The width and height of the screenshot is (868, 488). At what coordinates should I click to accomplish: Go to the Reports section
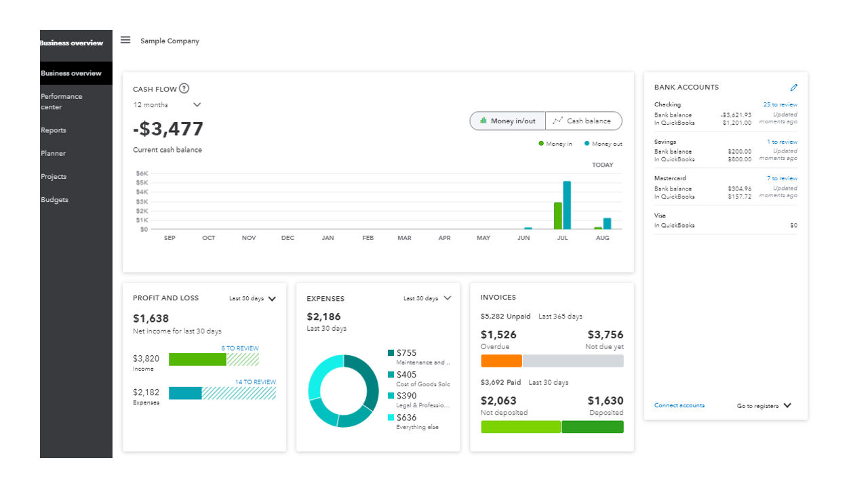coord(54,129)
